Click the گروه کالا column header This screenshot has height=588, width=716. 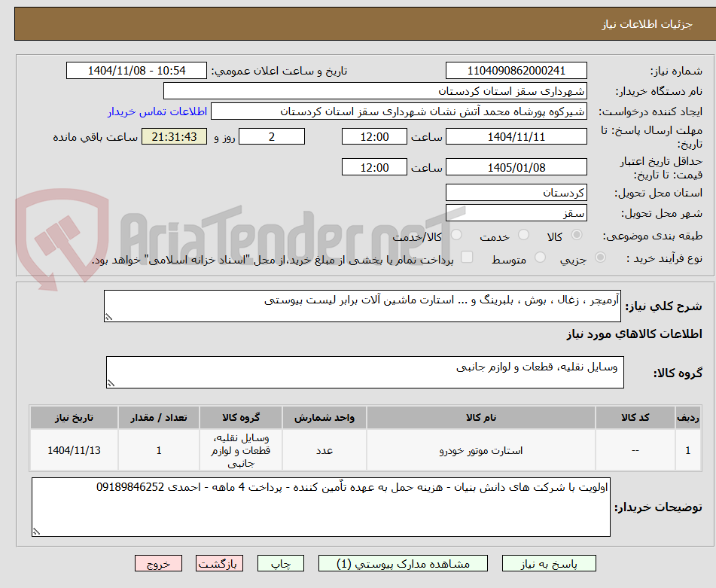pos(241,417)
